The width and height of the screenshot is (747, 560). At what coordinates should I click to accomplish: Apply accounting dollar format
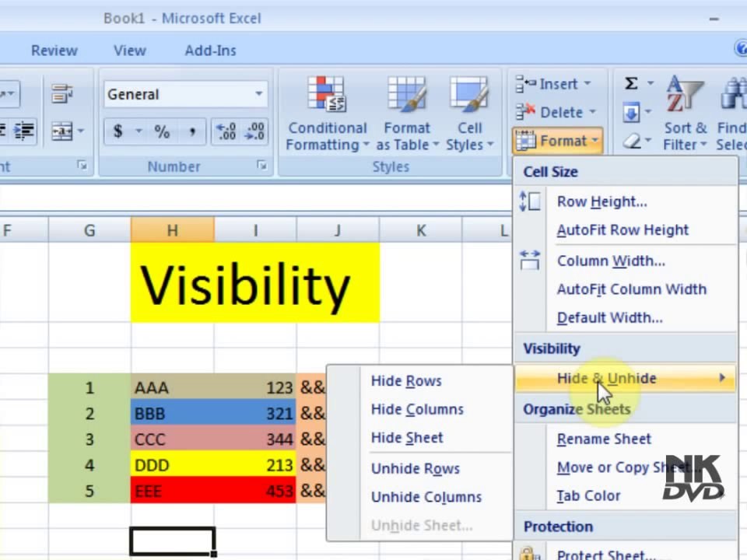click(117, 131)
